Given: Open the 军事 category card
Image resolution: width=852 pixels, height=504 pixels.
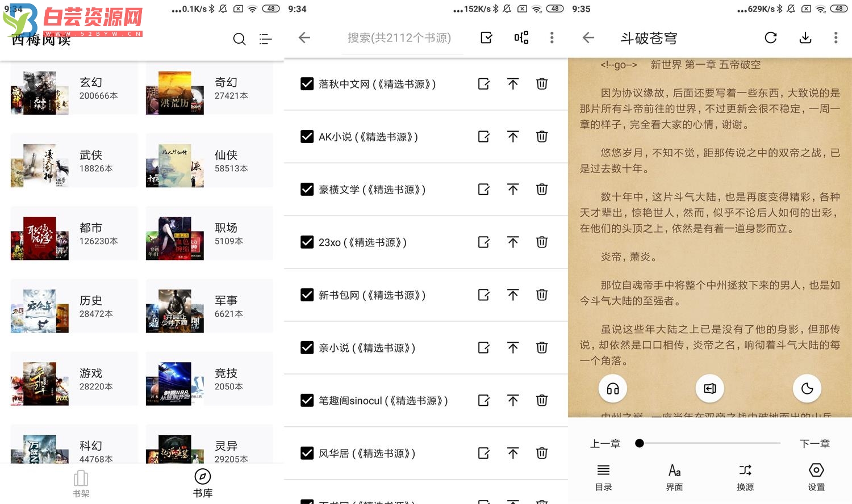Looking at the screenshot, I should tap(210, 306).
